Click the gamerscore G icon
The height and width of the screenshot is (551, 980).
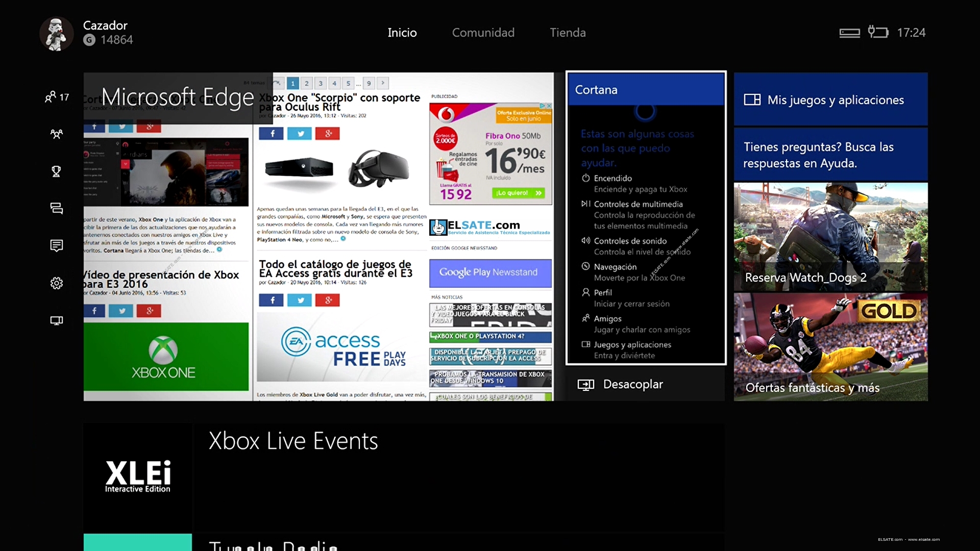point(89,40)
